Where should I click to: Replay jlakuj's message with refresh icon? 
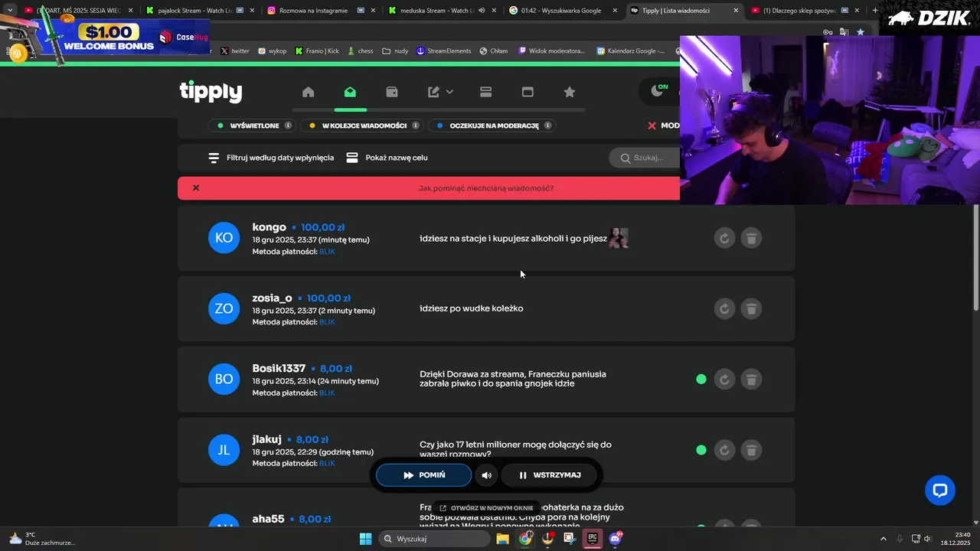point(724,450)
